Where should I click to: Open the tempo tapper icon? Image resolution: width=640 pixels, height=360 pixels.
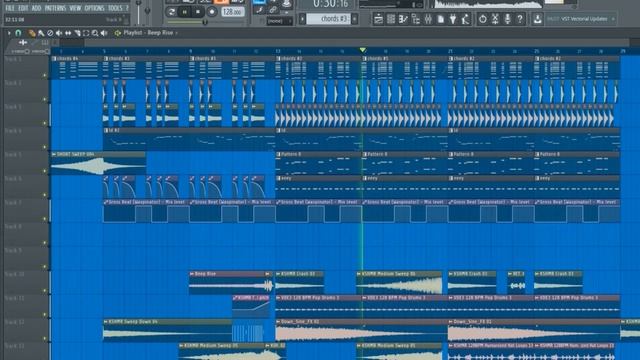(x=465, y=19)
